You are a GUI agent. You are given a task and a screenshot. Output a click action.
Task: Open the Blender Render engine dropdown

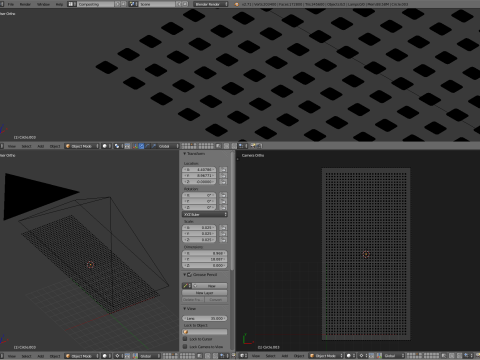pyautogui.click(x=211, y=4)
